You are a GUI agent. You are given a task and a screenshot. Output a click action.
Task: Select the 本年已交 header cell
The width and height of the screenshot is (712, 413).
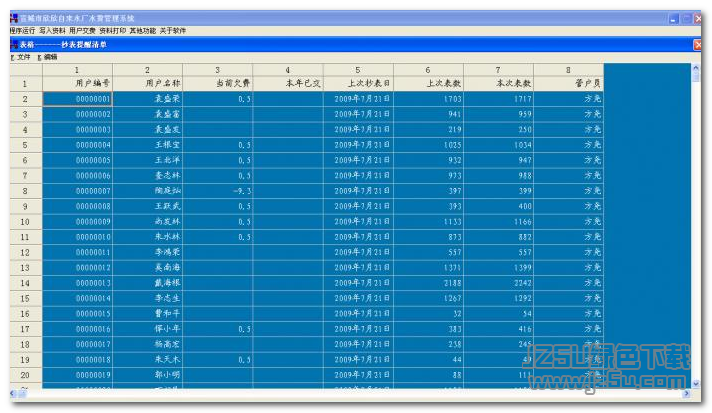pyautogui.click(x=288, y=84)
